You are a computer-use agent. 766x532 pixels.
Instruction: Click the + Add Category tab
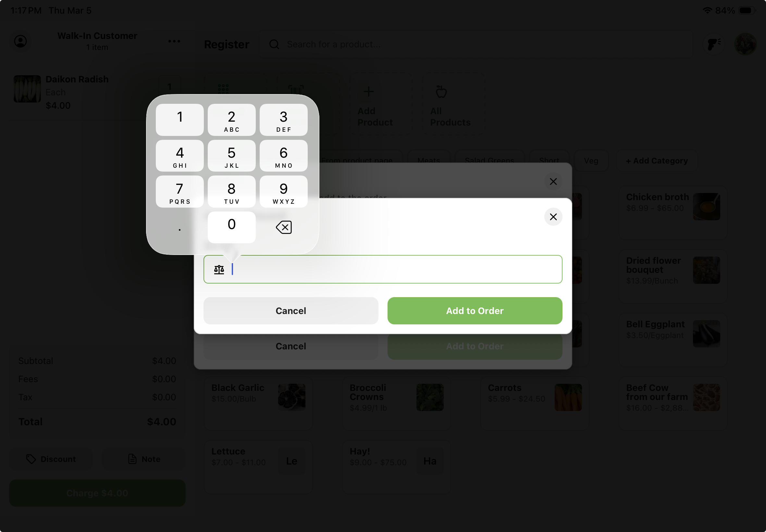pos(657,161)
